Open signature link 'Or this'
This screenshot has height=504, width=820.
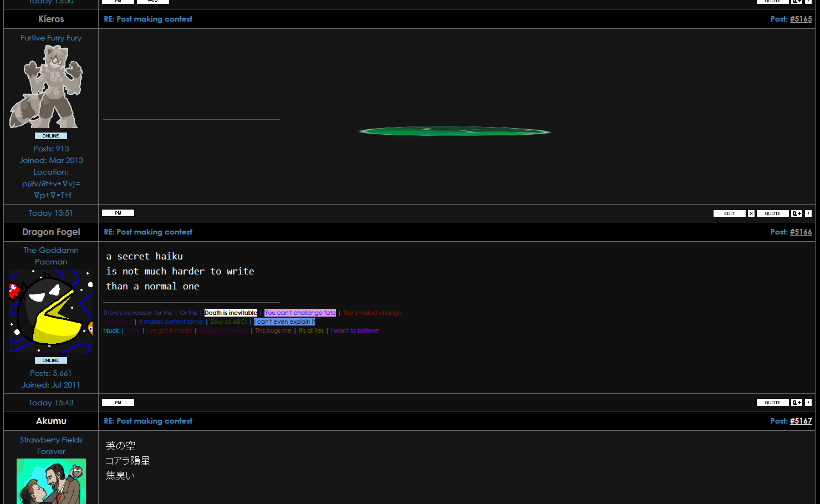189,313
